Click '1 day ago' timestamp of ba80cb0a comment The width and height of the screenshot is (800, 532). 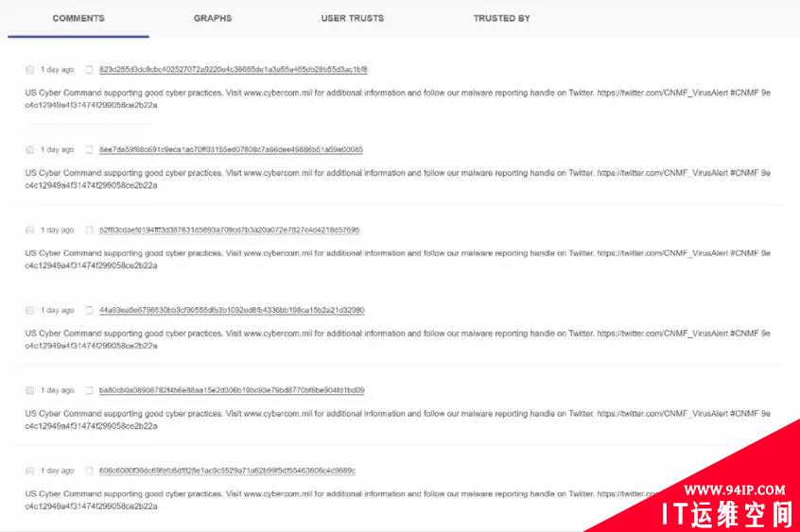point(57,390)
